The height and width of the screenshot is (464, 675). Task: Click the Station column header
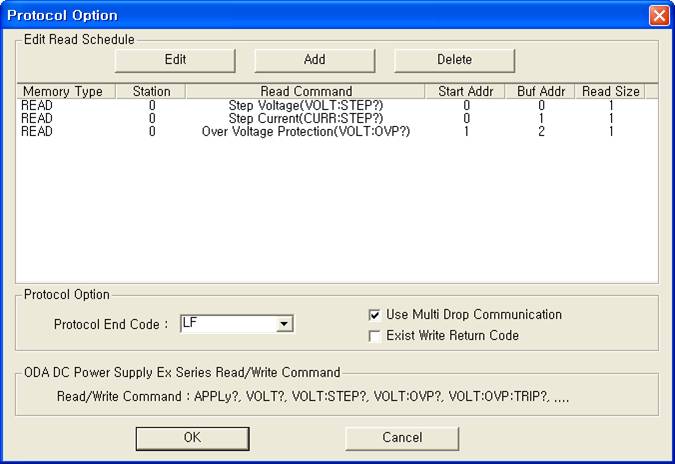coord(151,91)
